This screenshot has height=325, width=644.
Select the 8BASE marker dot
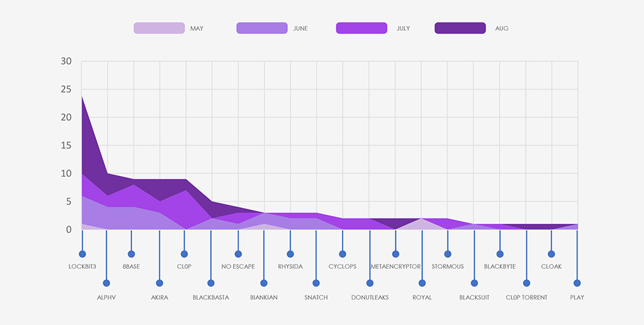(x=131, y=254)
